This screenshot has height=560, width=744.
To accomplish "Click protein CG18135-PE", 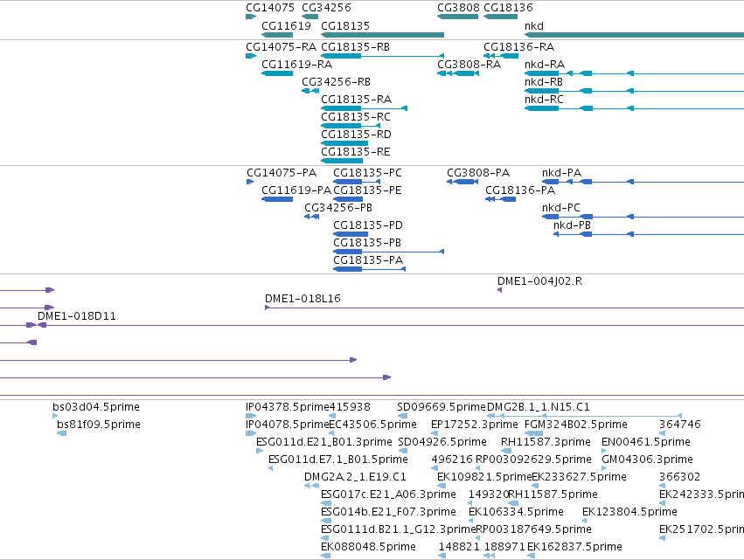I will click(348, 199).
